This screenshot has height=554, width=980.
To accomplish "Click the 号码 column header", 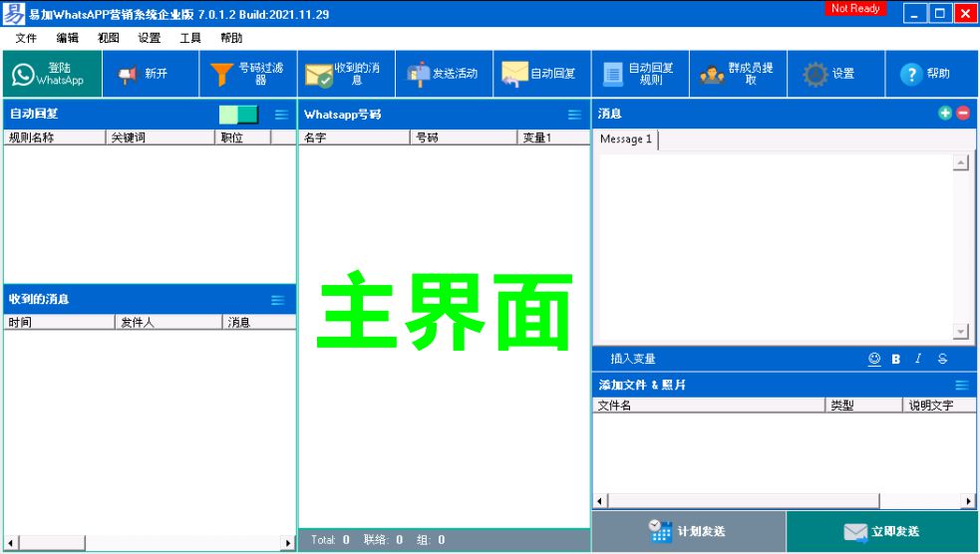I will [465, 138].
